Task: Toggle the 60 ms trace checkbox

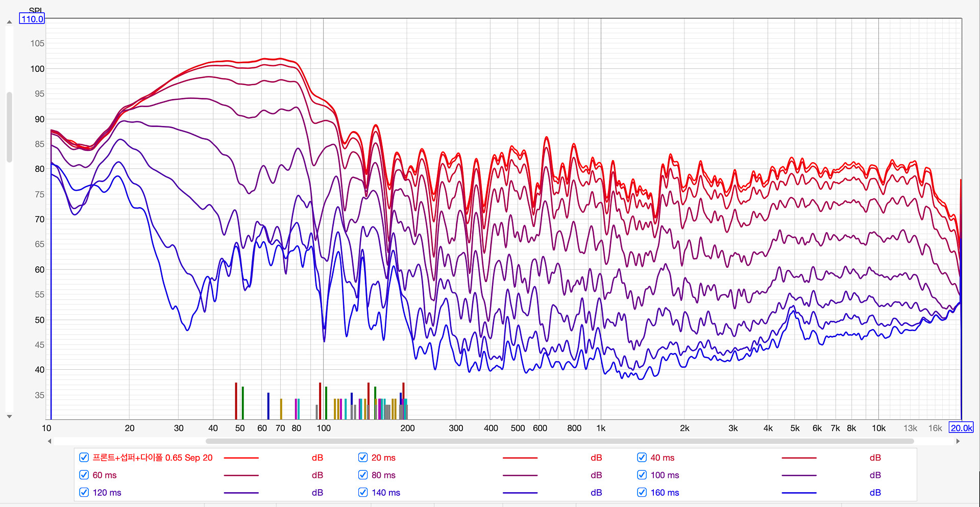Action: click(84, 475)
